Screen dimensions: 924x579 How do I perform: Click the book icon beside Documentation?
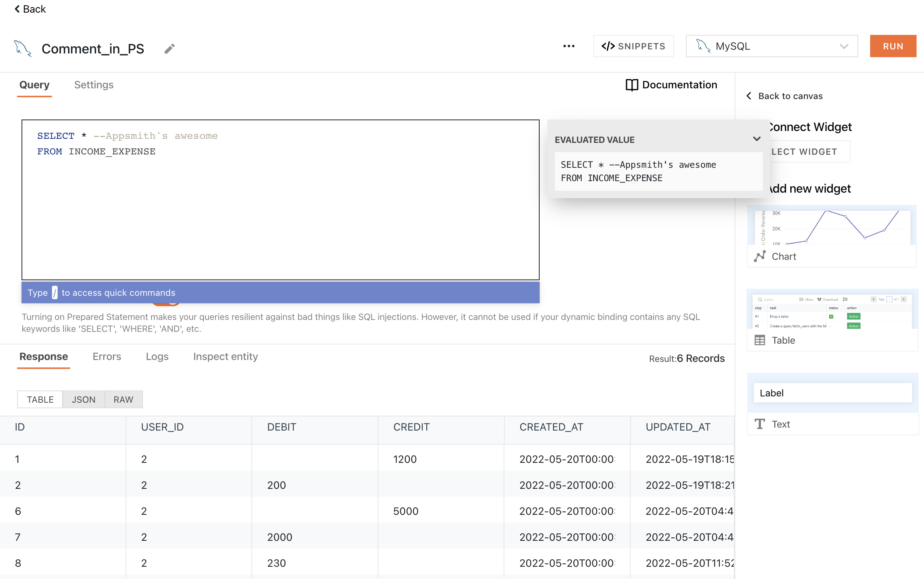click(632, 85)
